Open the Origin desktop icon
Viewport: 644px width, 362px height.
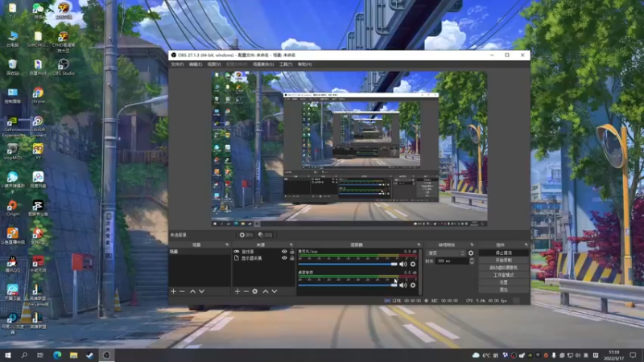(x=13, y=208)
